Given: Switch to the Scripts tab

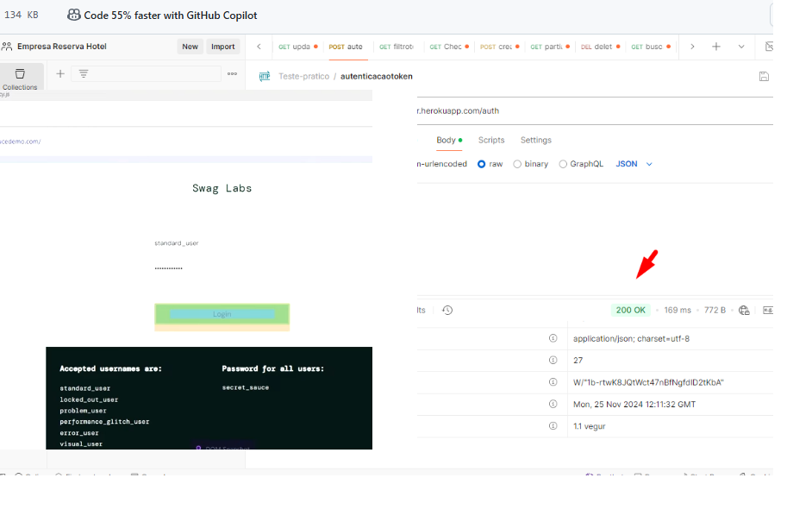Looking at the screenshot, I should [x=491, y=140].
